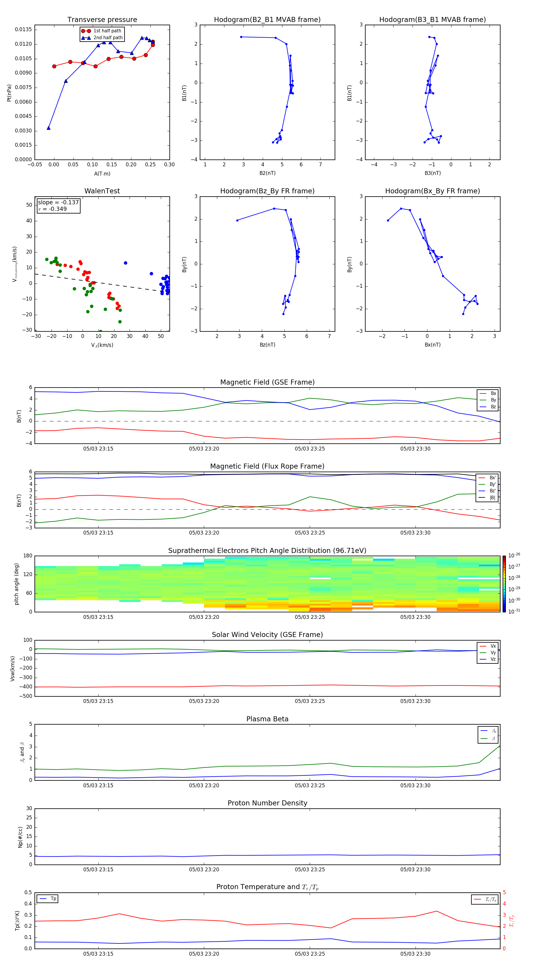Image resolution: width=535 pixels, height=980 pixels.
Task: Click the 'B2(nT)' axis label
Action: (x=267, y=173)
